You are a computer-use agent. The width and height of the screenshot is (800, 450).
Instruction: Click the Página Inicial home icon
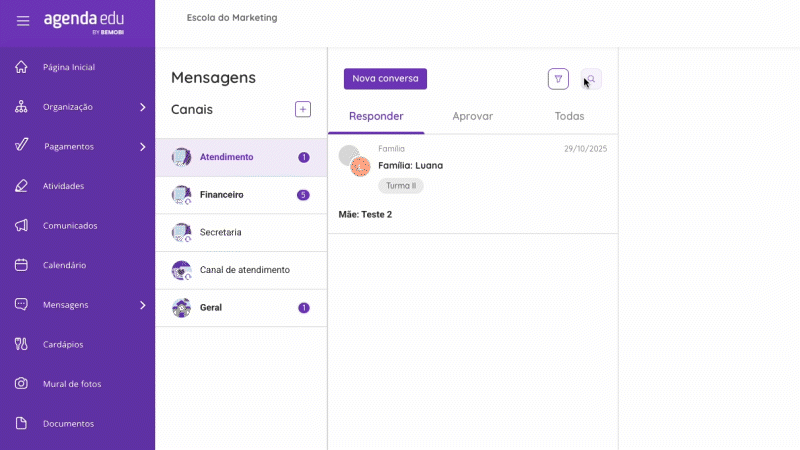(x=21, y=67)
